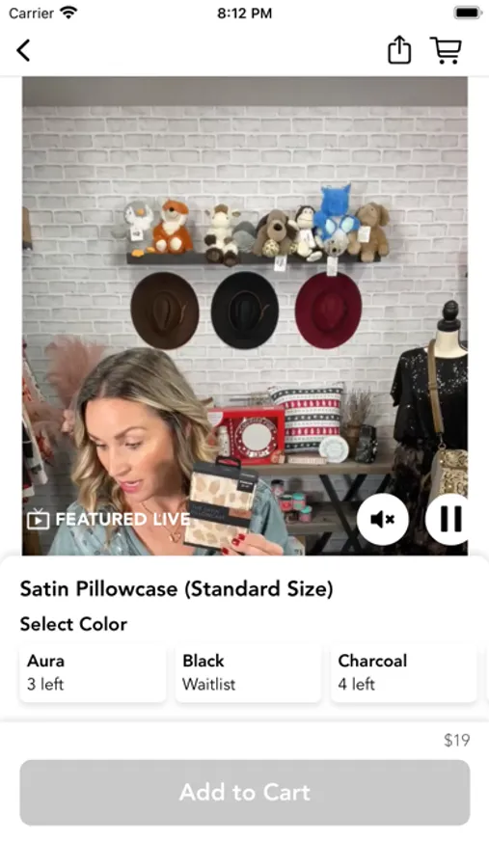Tap the Carrier text in status bar

(31, 14)
